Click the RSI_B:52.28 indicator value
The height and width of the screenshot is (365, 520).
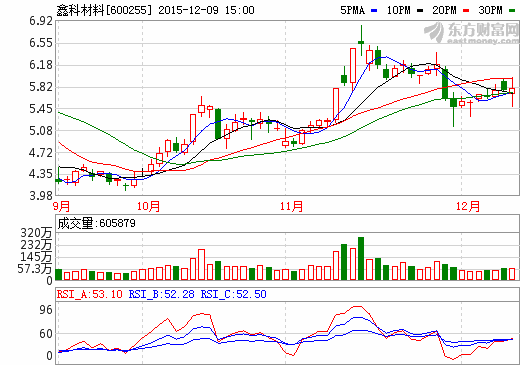162,294
